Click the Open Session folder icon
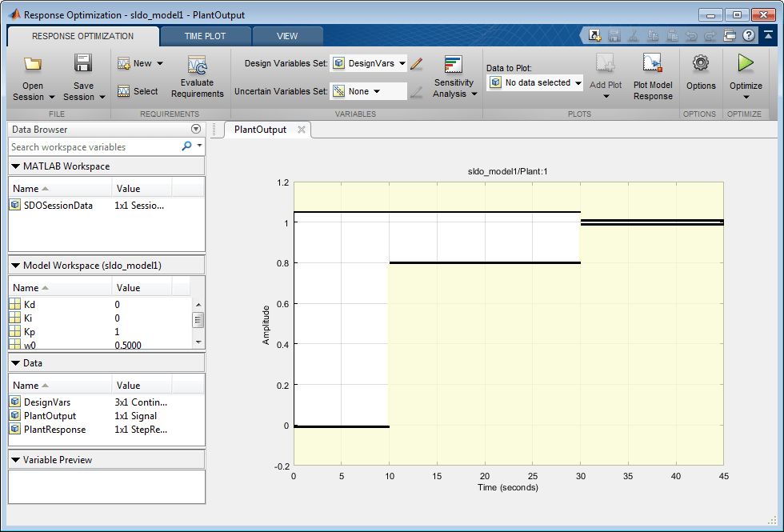Image resolution: width=784 pixels, height=532 pixels. click(x=33, y=64)
